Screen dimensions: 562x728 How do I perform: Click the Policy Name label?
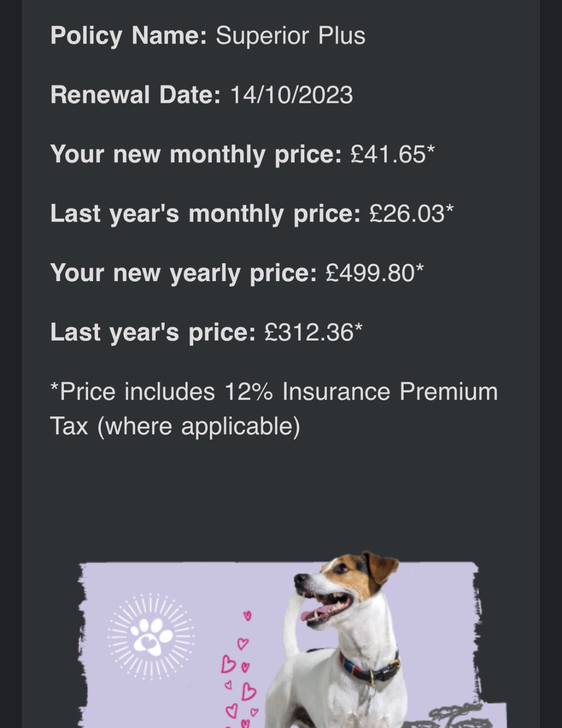[129, 36]
